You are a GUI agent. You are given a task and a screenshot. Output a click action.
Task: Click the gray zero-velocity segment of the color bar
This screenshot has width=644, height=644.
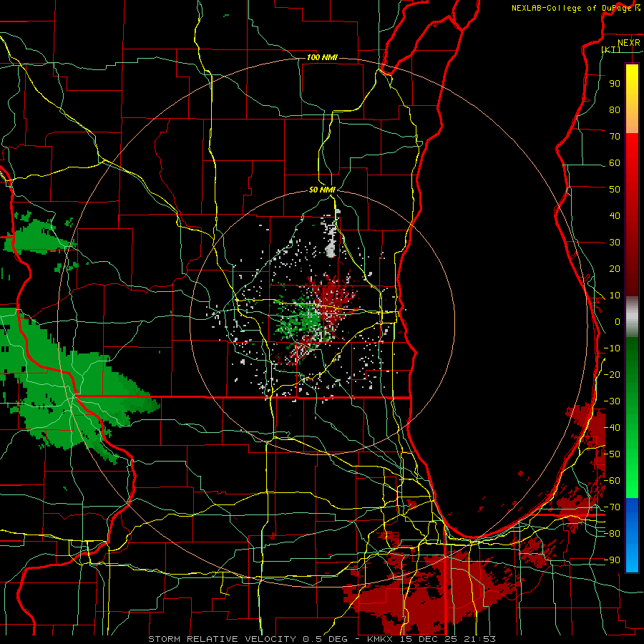pos(632,317)
